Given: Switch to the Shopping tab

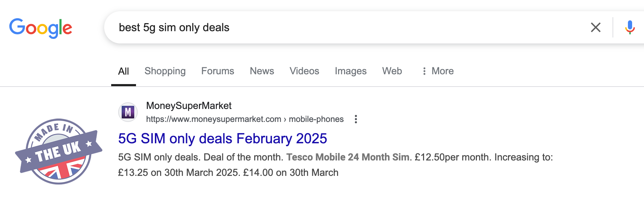Looking at the screenshot, I should 165,71.
